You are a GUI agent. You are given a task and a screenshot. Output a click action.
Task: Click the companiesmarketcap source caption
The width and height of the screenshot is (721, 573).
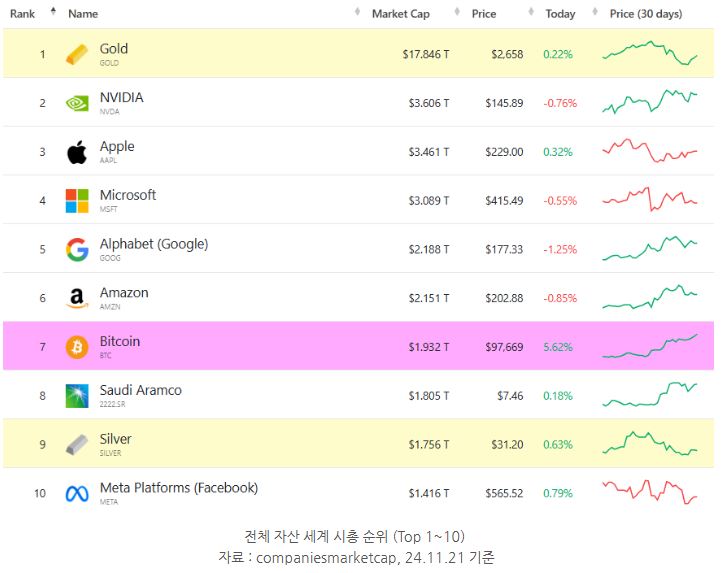pos(356,557)
